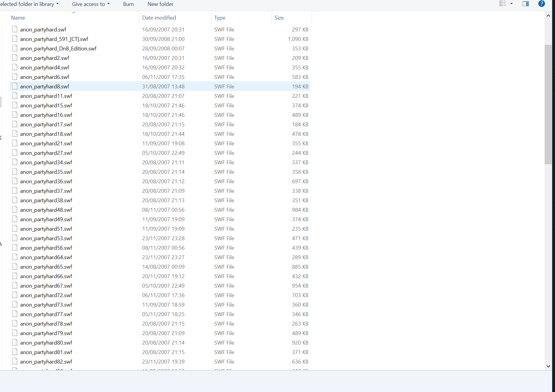Click the icon beside anon_partyhard_591_[CT].swf
The image size is (555, 392).
click(x=15, y=39)
